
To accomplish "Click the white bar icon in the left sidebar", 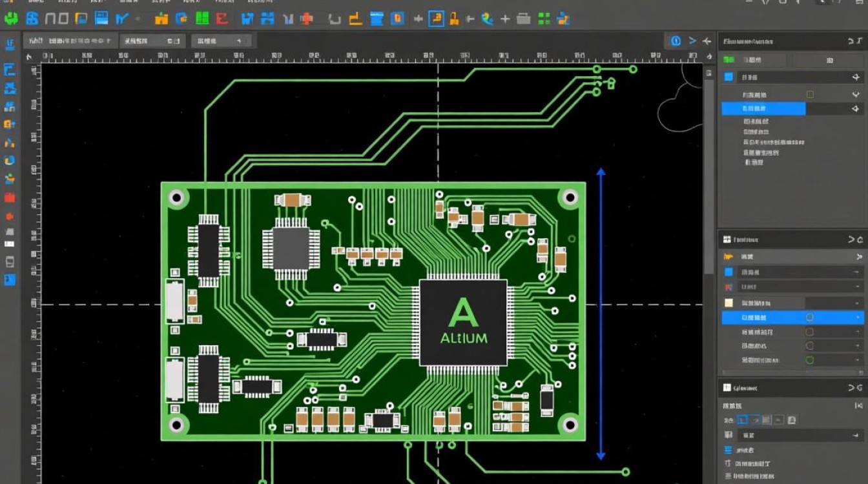I will tap(10, 244).
